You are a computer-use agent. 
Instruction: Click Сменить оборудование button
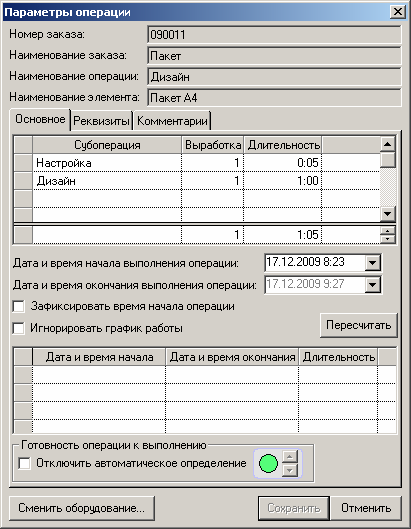pos(82,508)
